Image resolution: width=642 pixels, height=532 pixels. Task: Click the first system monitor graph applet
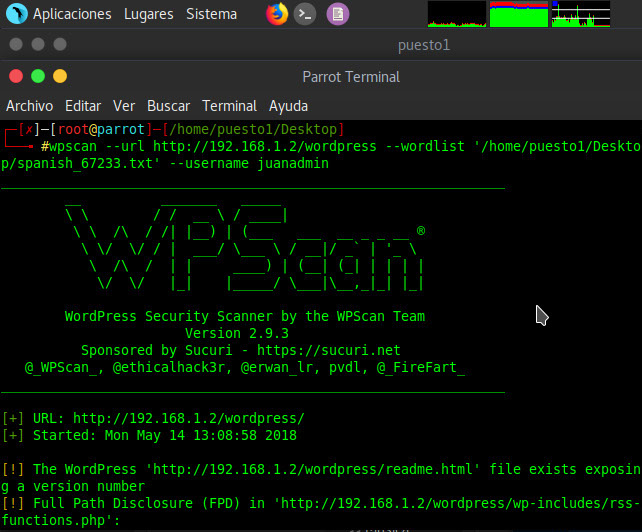tap(456, 14)
